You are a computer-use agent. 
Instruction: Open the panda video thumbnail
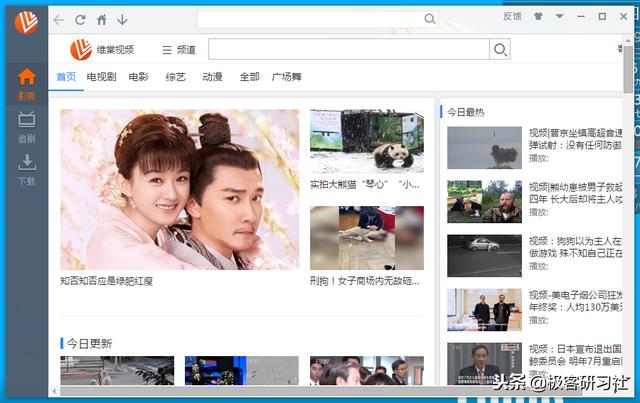(x=367, y=141)
